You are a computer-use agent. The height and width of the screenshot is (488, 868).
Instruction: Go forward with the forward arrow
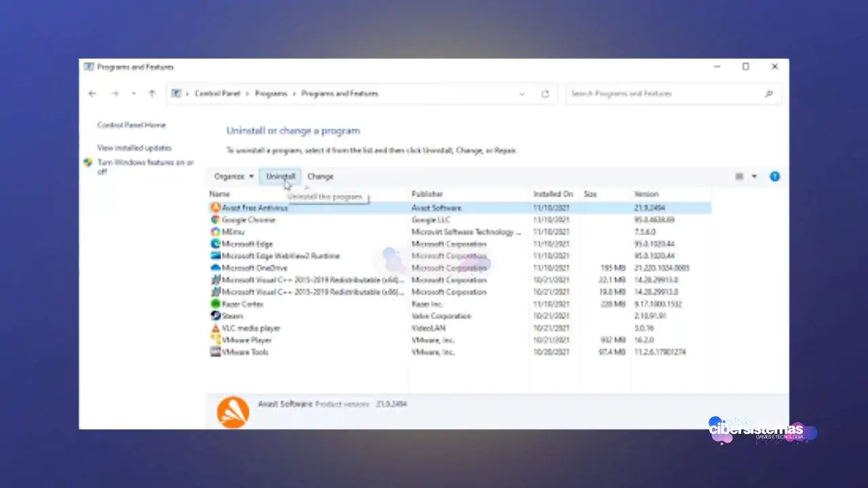tap(114, 94)
